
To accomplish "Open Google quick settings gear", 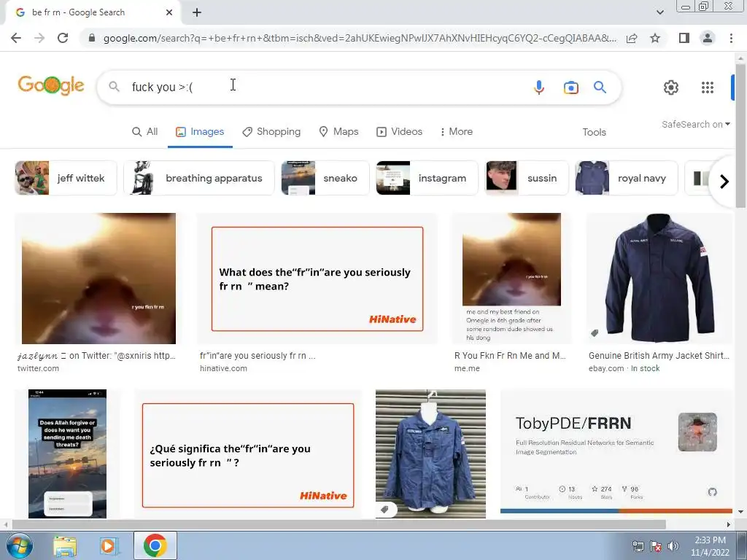I will [671, 87].
